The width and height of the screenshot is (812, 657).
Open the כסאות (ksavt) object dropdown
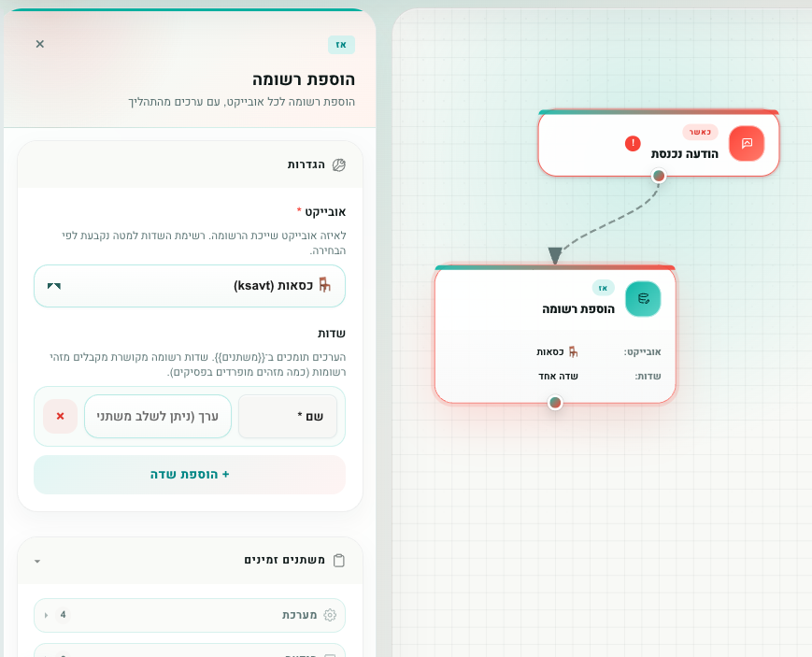pos(190,286)
